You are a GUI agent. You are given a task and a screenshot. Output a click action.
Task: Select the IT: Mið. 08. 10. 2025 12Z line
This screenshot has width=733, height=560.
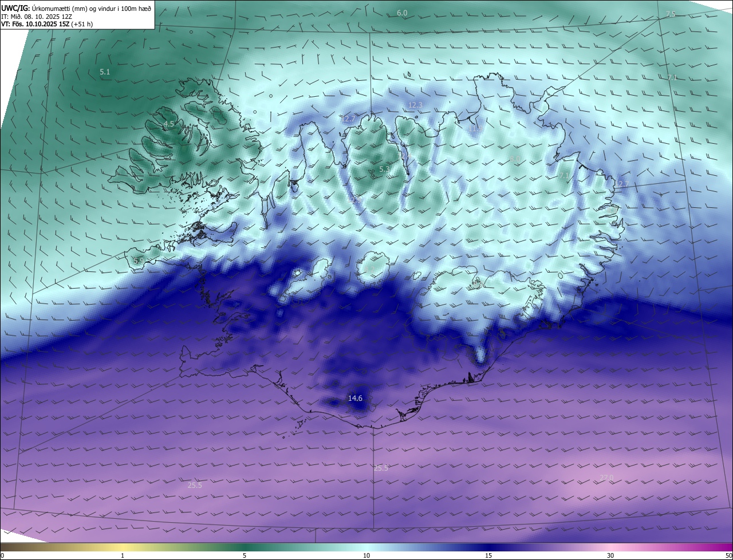(x=38, y=16)
